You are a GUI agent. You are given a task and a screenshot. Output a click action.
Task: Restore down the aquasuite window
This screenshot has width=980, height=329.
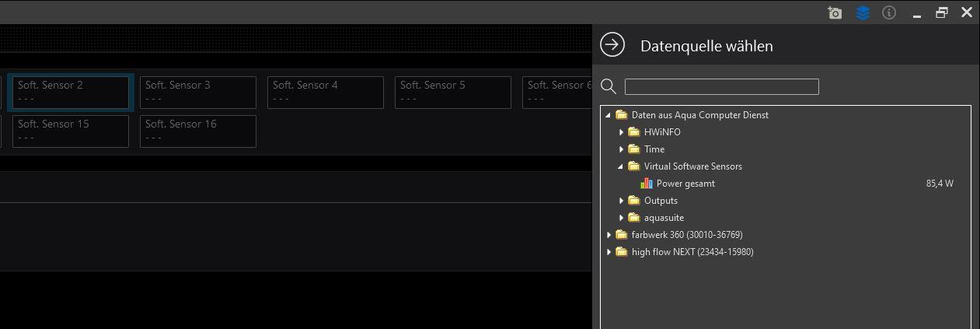click(942, 12)
